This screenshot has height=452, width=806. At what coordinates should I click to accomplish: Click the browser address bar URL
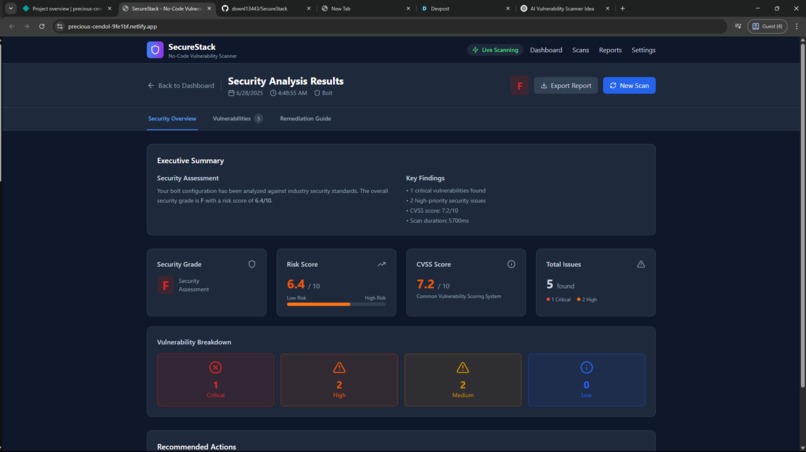pyautogui.click(x=113, y=26)
